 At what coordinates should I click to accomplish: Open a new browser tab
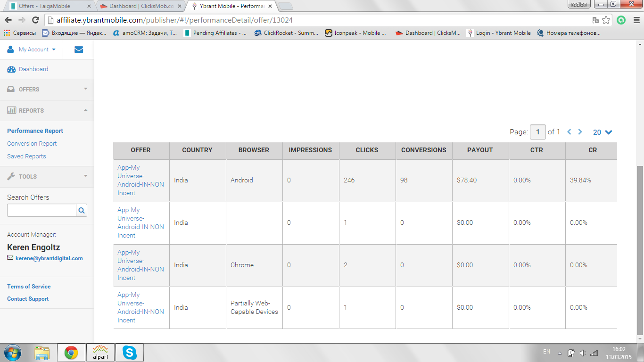286,6
